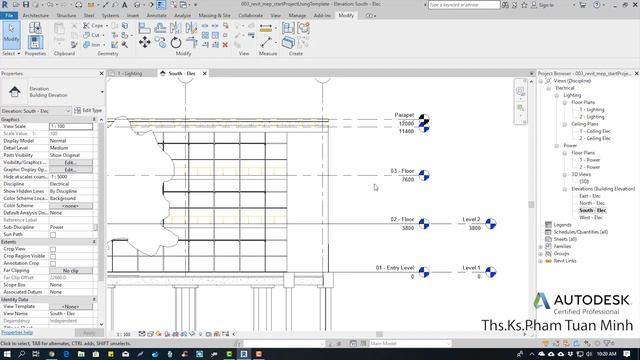The height and width of the screenshot is (360, 640).
Task: Click the Cut geometry tool
Action: [x=92, y=35]
